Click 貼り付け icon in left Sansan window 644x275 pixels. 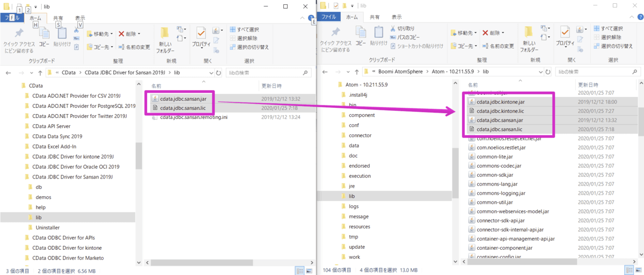pyautogui.click(x=62, y=33)
